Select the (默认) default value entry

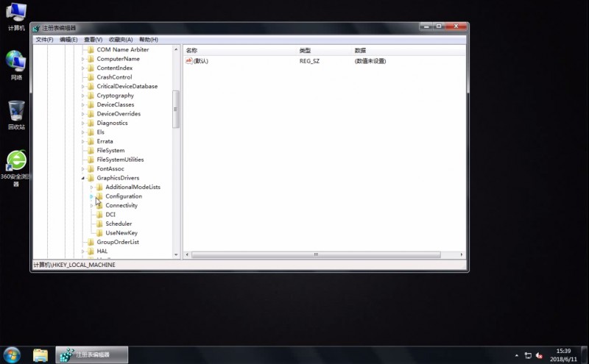(x=200, y=61)
